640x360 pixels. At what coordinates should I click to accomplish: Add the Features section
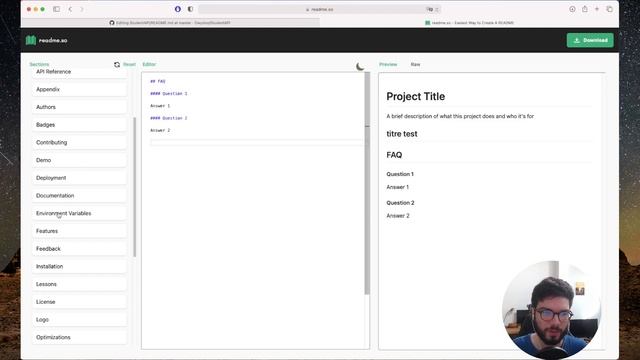point(80,231)
